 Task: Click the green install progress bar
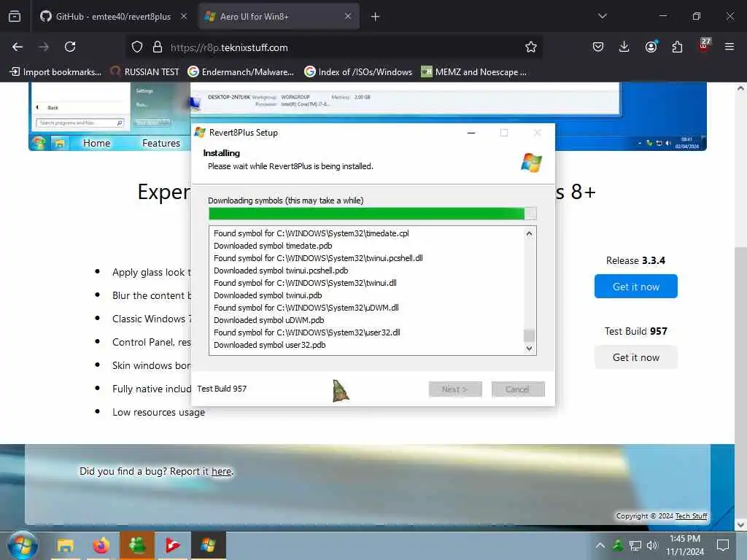[x=373, y=214]
